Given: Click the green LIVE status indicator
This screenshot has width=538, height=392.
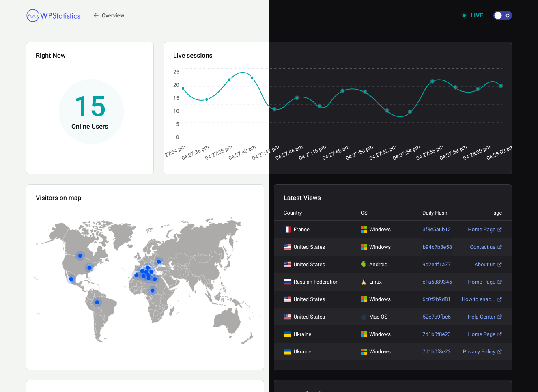Looking at the screenshot, I should (x=464, y=15).
